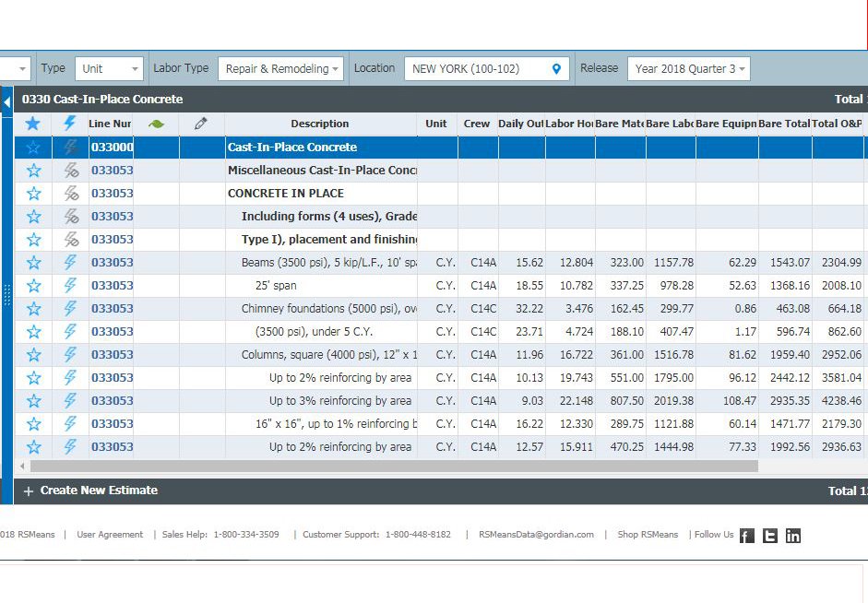Collapse the left panel with arrow handle
The image size is (868, 603).
click(x=6, y=100)
